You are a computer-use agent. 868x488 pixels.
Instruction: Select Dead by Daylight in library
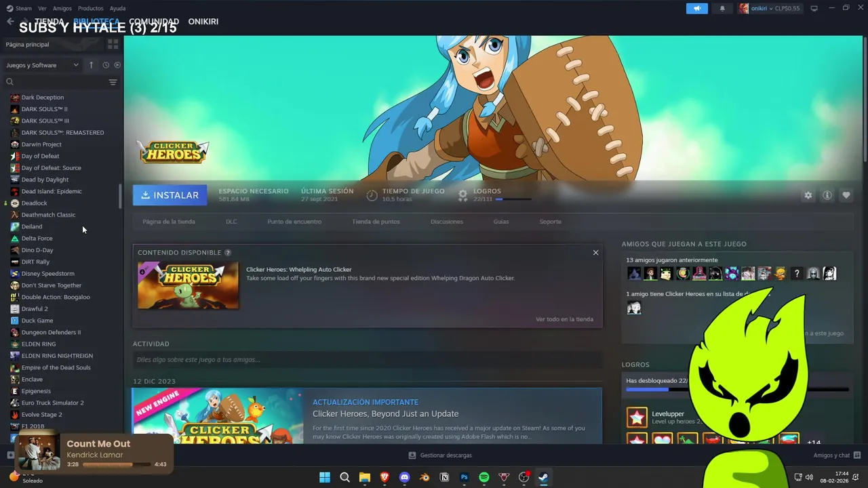45,180
